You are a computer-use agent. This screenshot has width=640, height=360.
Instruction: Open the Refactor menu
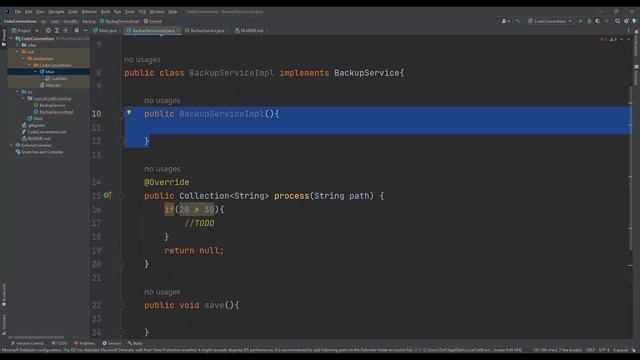[x=89, y=12]
